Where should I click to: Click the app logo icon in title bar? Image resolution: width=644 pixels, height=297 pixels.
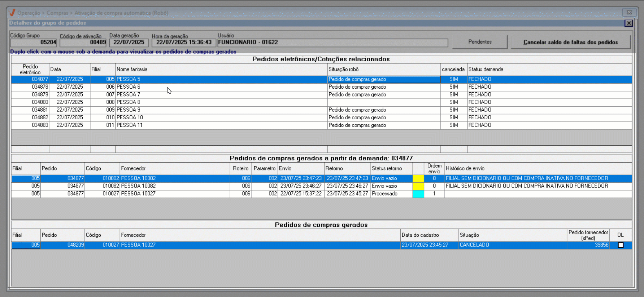(x=12, y=13)
